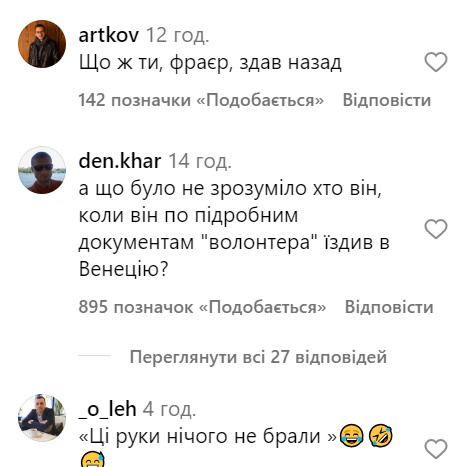Expand all 27 replies
The image size is (469, 467).
tap(258, 357)
